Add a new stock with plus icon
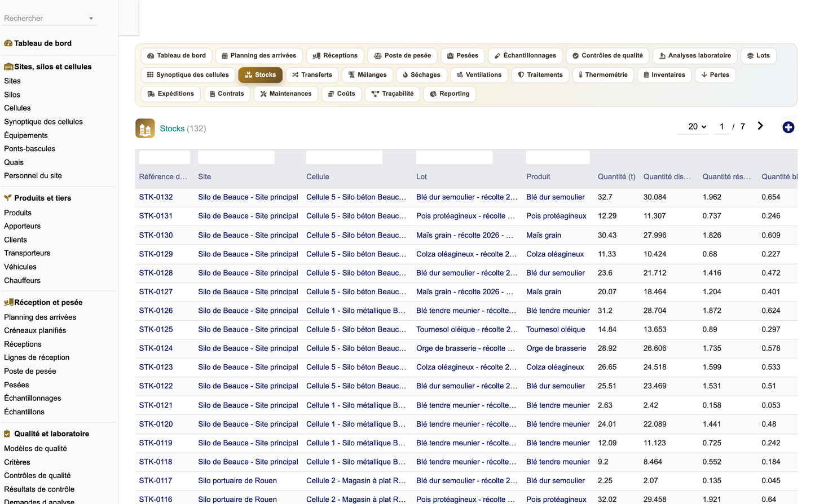The image size is (815, 504). [x=788, y=127]
